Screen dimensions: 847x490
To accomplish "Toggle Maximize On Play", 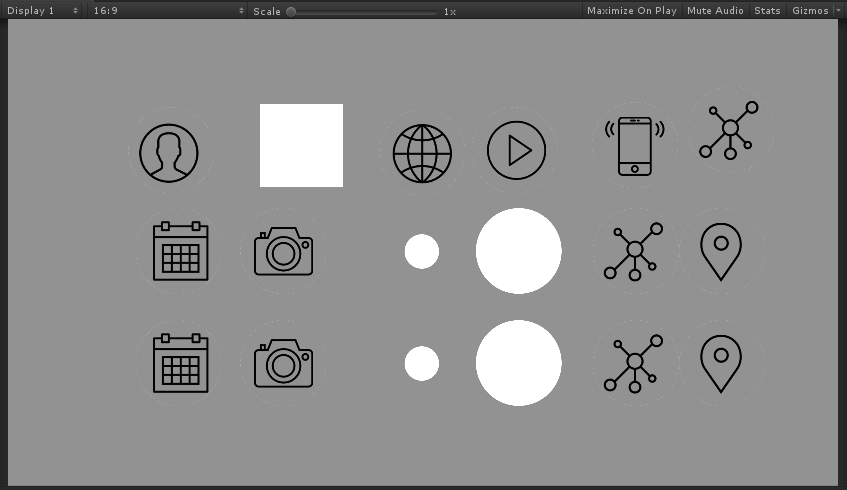I will (631, 10).
